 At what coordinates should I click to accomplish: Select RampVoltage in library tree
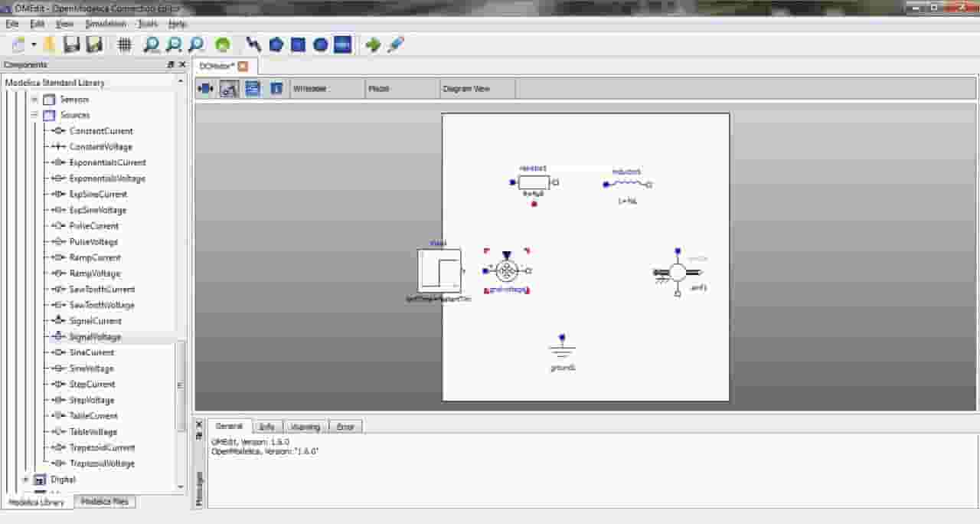95,273
